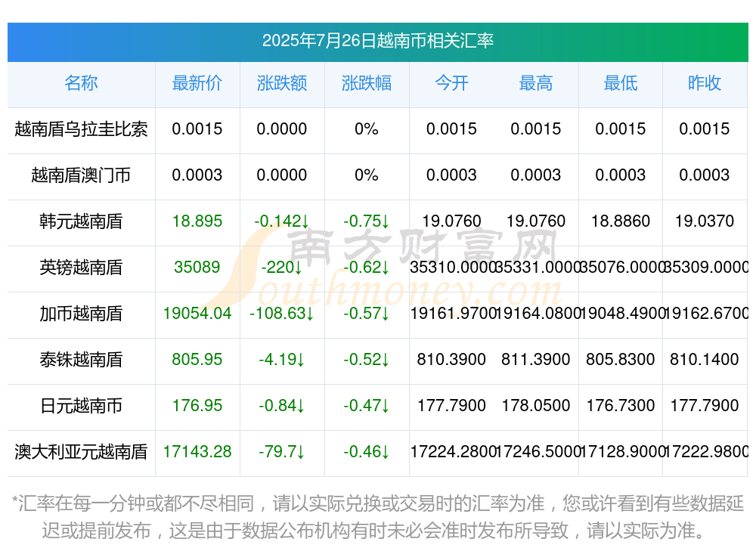Click latest price 18.895 for 韩元越南盾
This screenshot has height=554, width=756.
pyautogui.click(x=197, y=221)
